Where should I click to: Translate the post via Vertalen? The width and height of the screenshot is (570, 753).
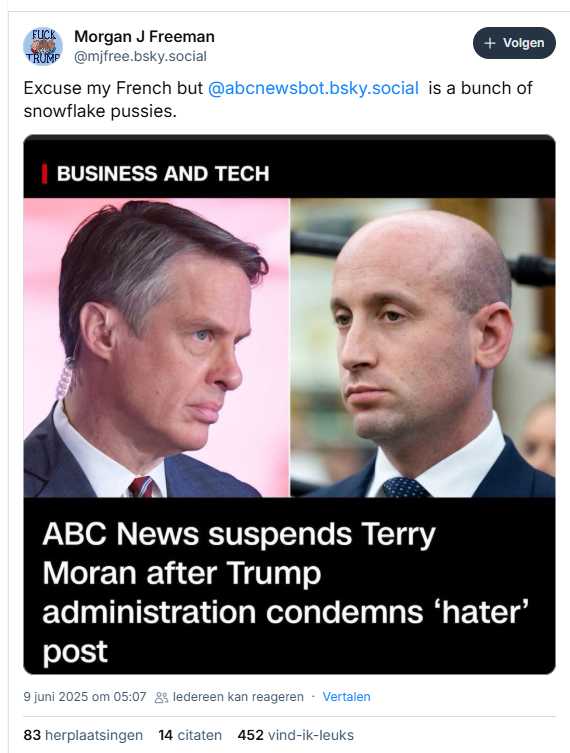point(346,697)
